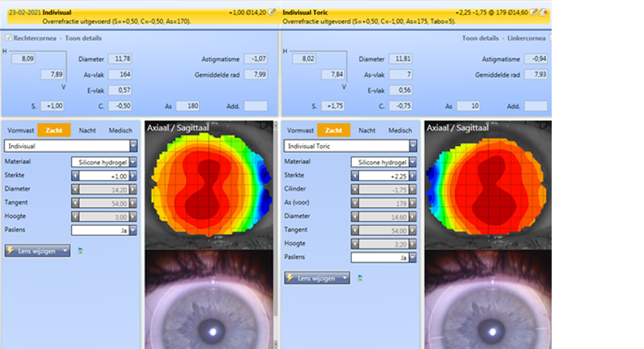Increase the As (voor) 179 value

point(413,203)
